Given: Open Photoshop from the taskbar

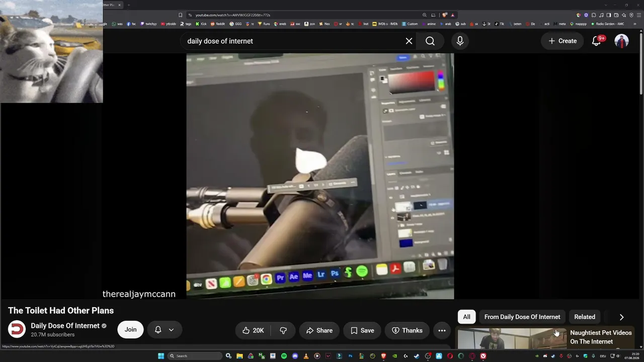Looking at the screenshot, I should coord(350,356).
